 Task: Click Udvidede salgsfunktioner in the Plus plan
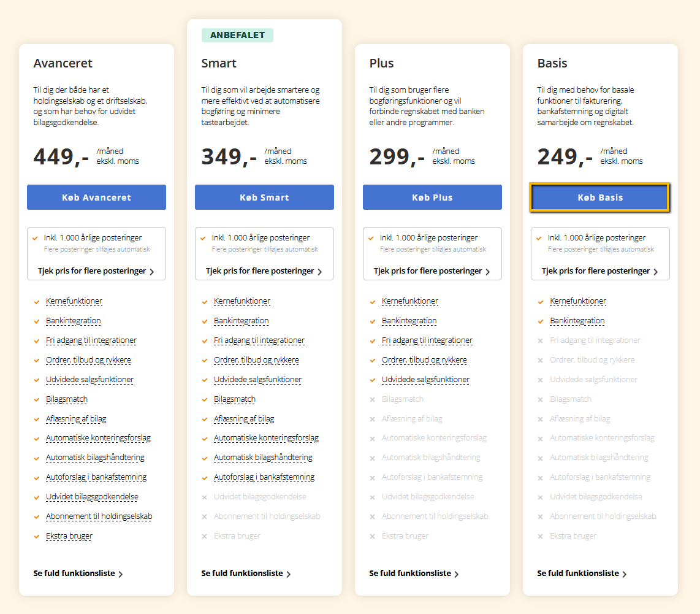coord(425,380)
